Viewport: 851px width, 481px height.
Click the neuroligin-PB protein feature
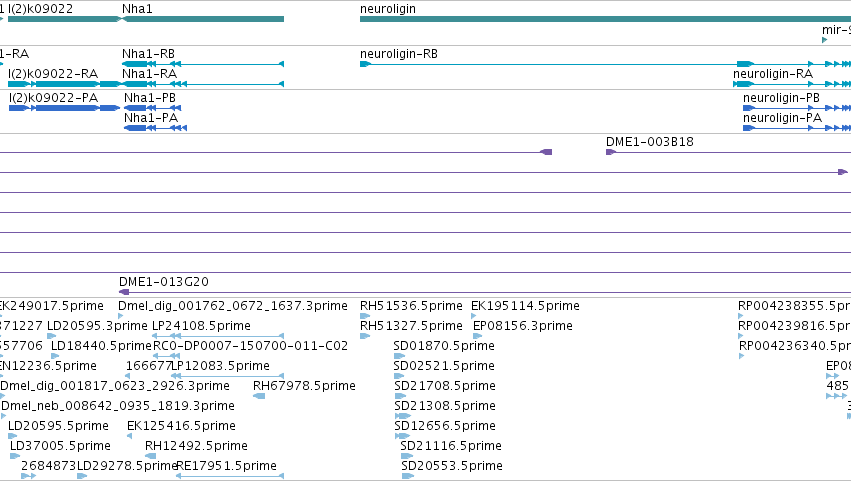(797, 108)
